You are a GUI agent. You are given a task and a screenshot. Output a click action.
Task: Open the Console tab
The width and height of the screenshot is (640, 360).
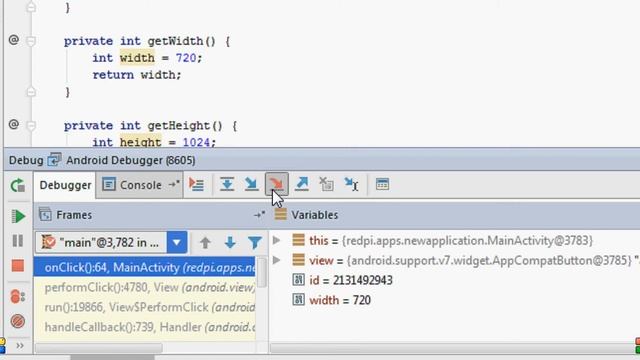pyautogui.click(x=140, y=185)
